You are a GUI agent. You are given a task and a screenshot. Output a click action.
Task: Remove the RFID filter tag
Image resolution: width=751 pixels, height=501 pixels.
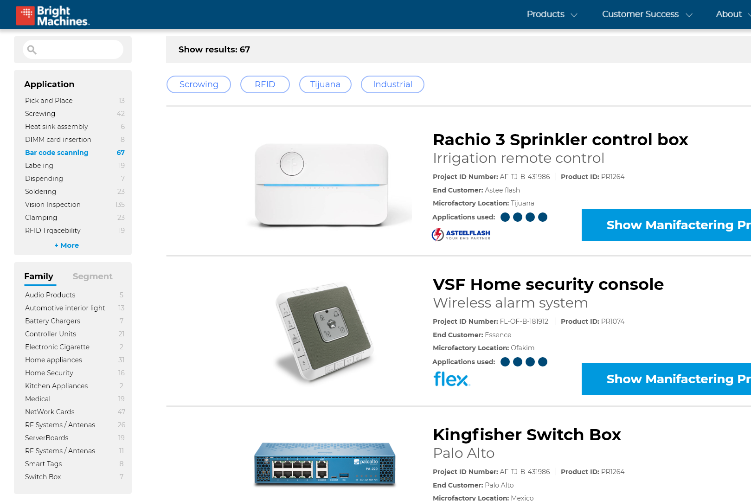point(265,84)
